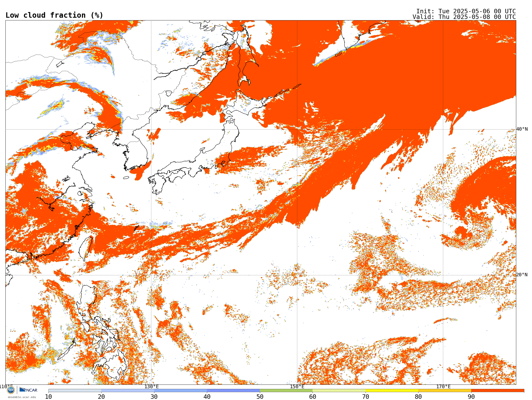The height and width of the screenshot is (400, 532).
Task: Pick the 40–50 periwinkle colorbar segment
Action: [233, 391]
